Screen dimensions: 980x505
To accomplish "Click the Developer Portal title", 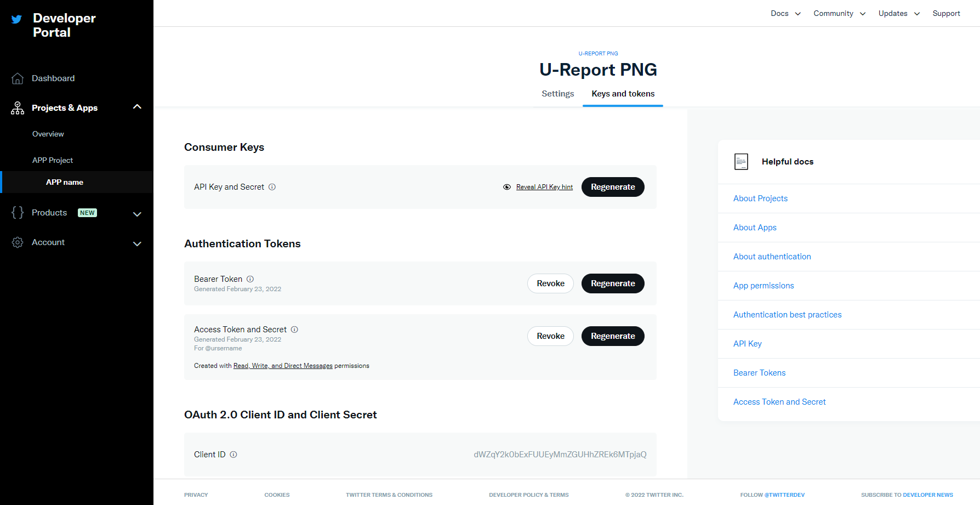I will (x=64, y=25).
